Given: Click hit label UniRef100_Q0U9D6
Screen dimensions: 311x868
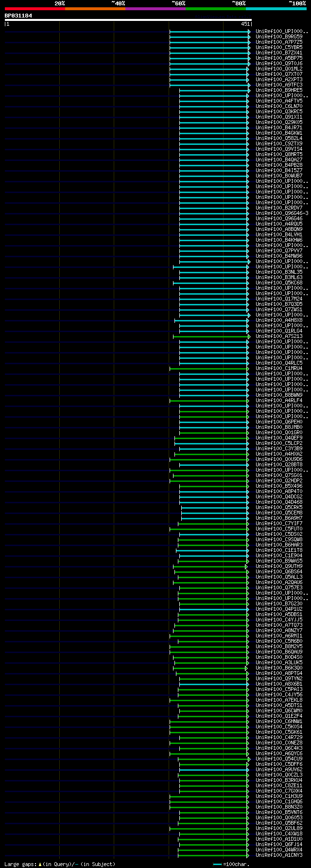Looking at the screenshot, I should click(x=279, y=459).
